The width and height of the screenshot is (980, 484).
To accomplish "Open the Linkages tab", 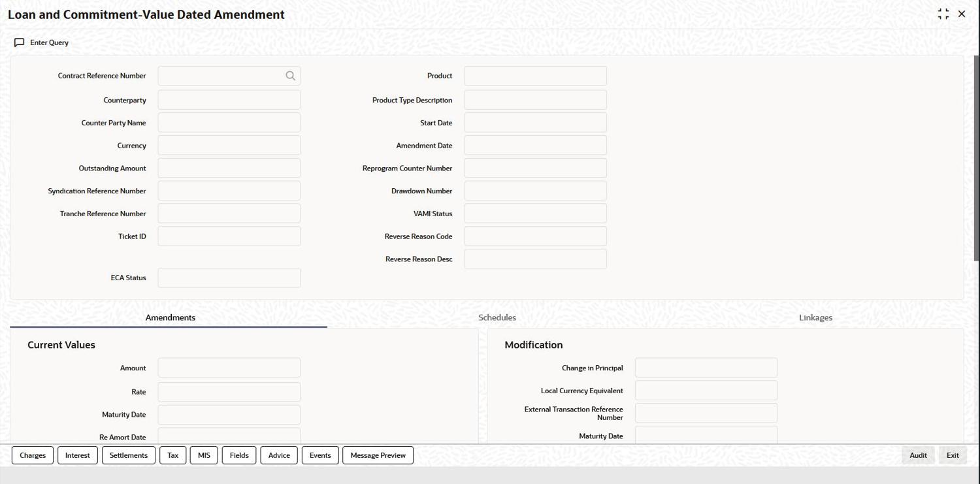I will tap(815, 317).
